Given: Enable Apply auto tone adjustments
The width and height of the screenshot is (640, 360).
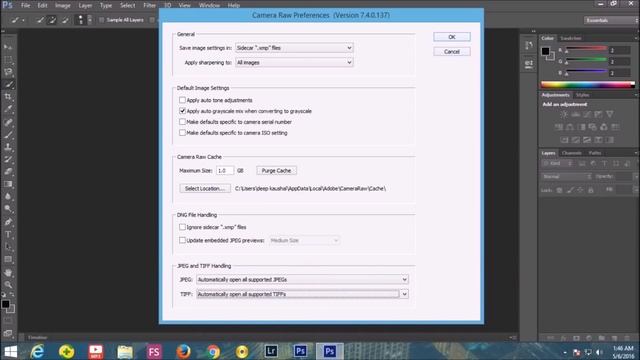Looking at the screenshot, I should point(182,100).
